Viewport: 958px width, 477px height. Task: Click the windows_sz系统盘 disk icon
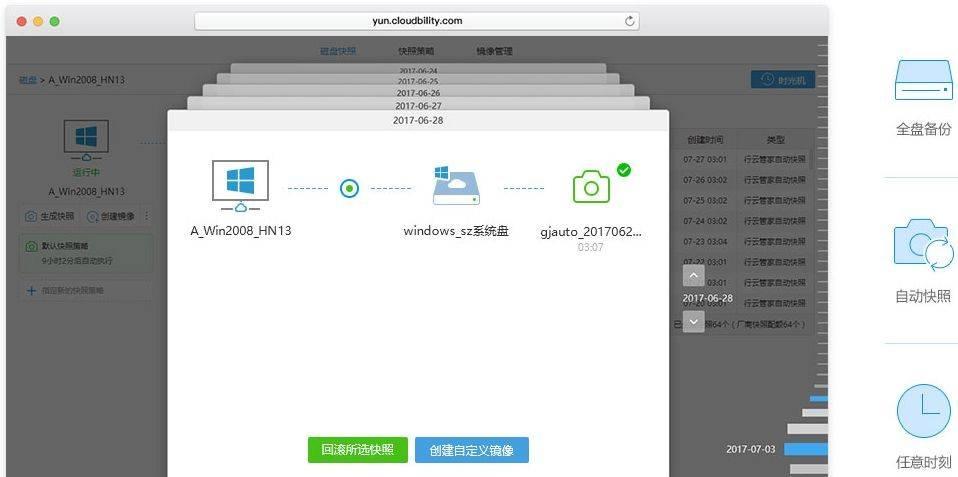(456, 185)
